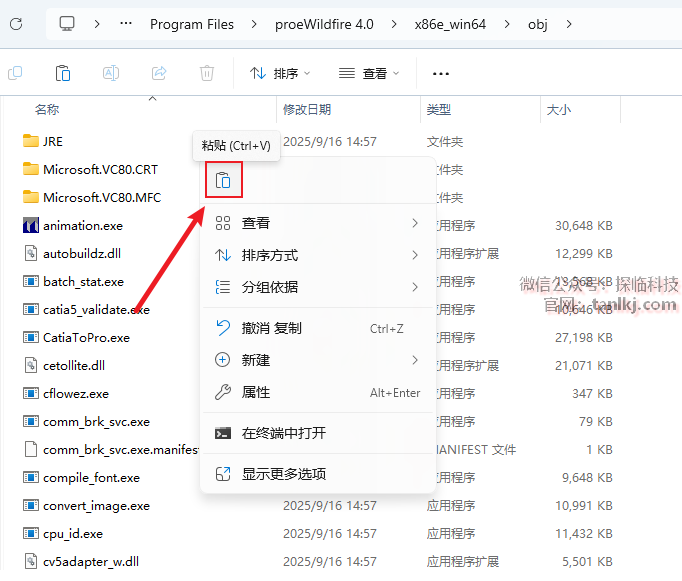Screen dimensions: 682x581
Task: Open the hidden breadcrumb ellipsis
Action: click(126, 23)
